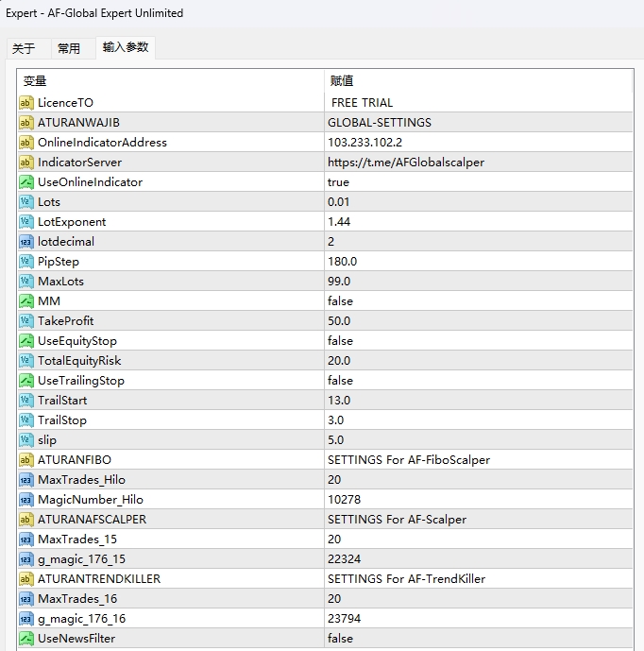Screen dimensions: 644x651
Task: Click the boolean icon beside UseOnlineIndicator
Action: pyautogui.click(x=26, y=181)
